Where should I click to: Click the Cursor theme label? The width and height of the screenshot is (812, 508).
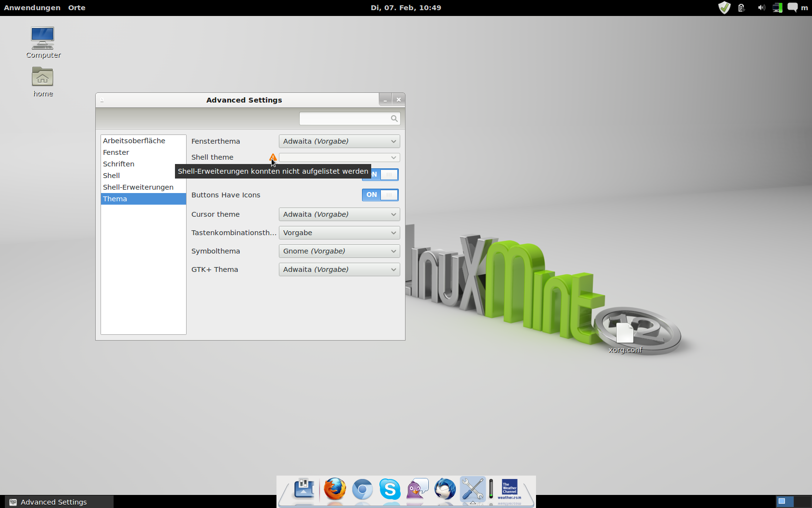tap(216, 214)
